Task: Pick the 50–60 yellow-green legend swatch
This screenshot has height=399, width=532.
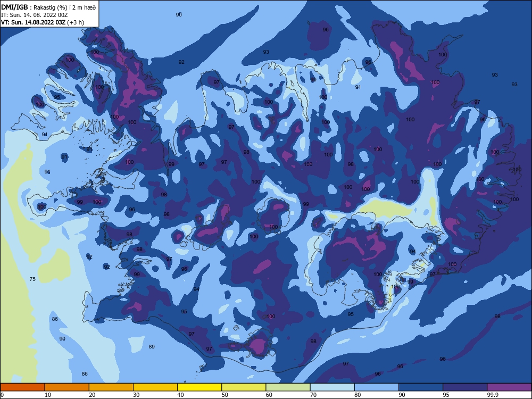Action: [x=244, y=387]
